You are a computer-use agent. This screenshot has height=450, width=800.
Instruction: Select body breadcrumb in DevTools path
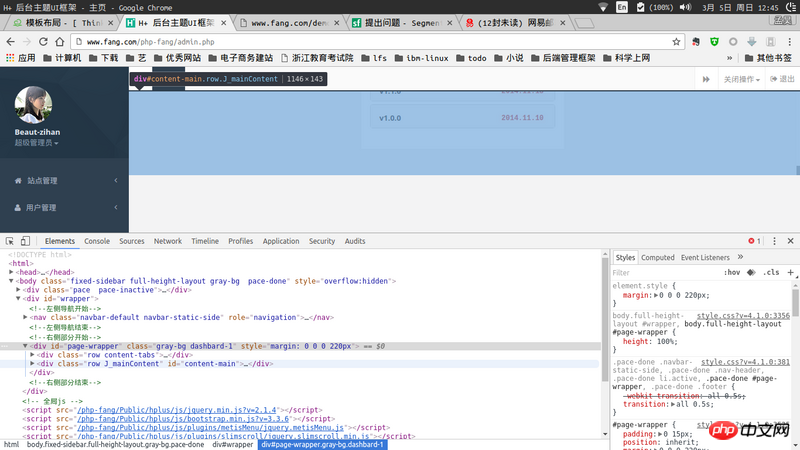tap(115, 444)
